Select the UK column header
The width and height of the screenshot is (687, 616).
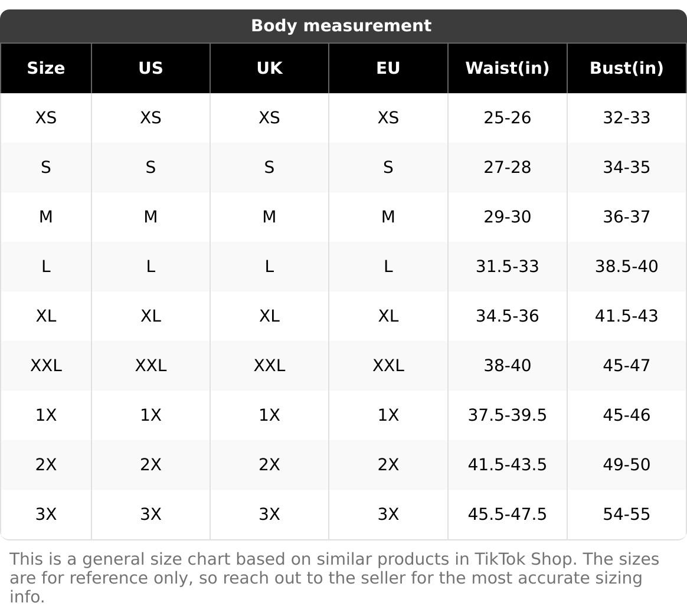269,68
